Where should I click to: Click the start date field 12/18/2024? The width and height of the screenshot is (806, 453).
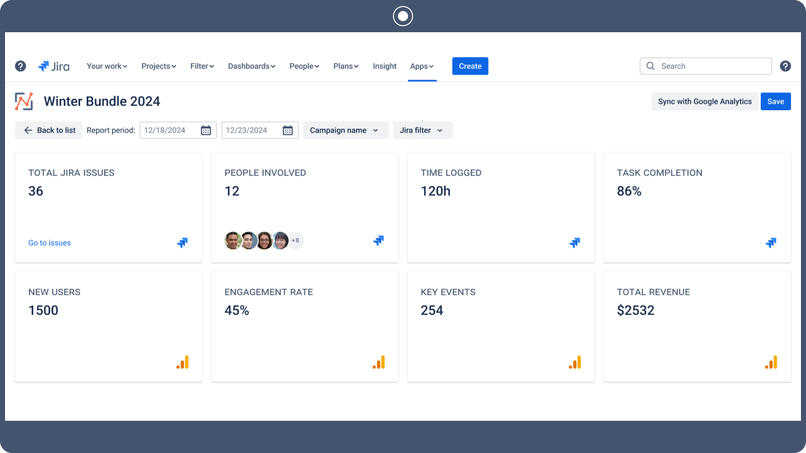pos(178,130)
